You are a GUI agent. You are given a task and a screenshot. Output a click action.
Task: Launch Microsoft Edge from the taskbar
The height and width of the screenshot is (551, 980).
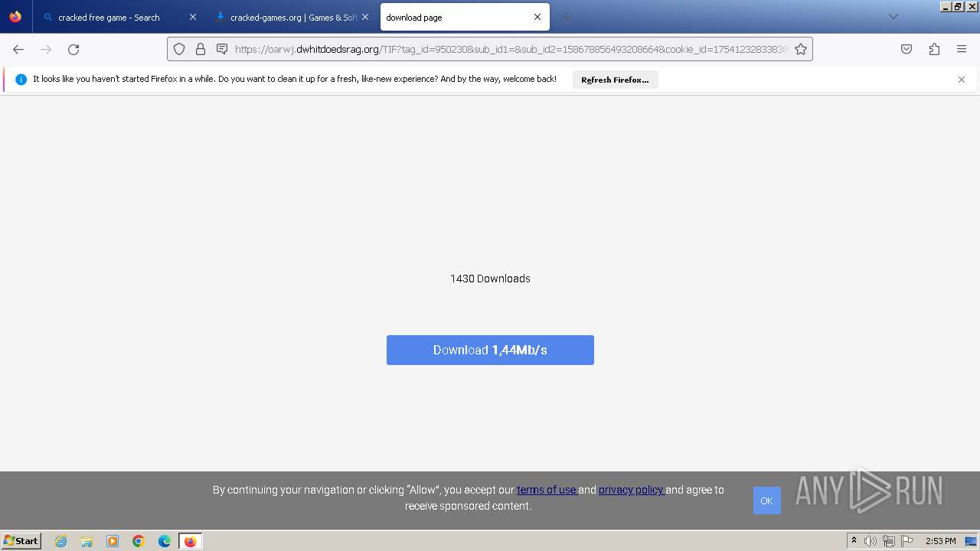tap(165, 541)
